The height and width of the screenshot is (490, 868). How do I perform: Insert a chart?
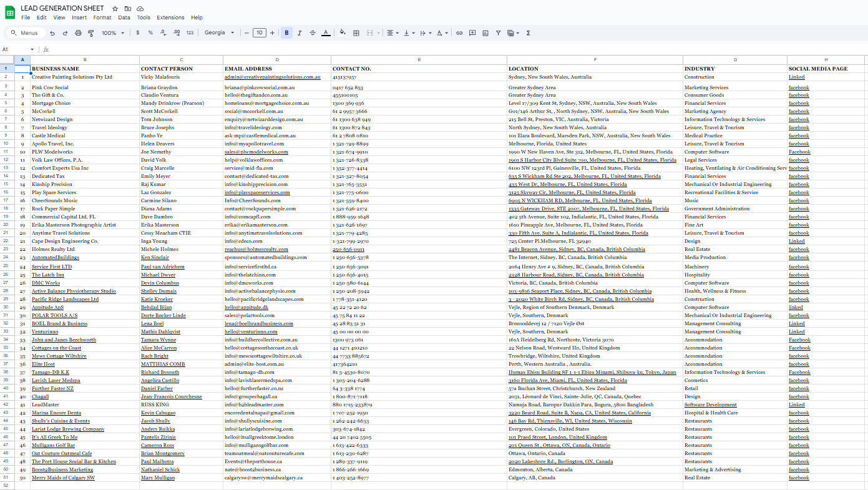[x=485, y=33]
